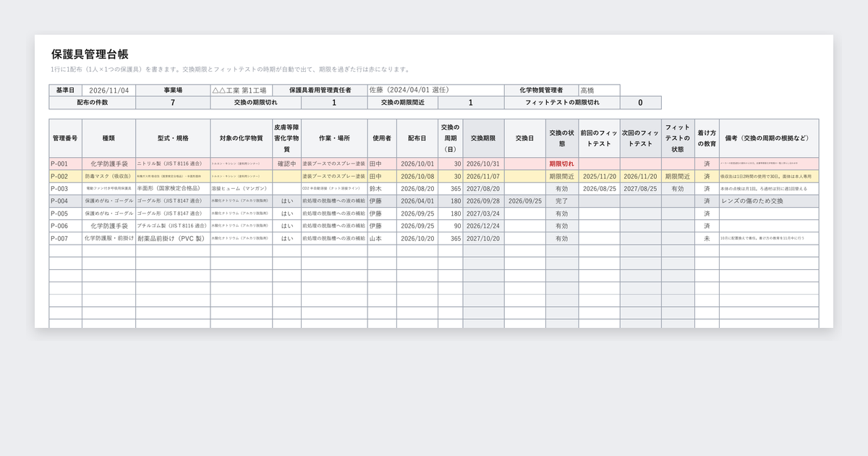
Task: Click the 作業・場所 column header
Action: (x=334, y=138)
